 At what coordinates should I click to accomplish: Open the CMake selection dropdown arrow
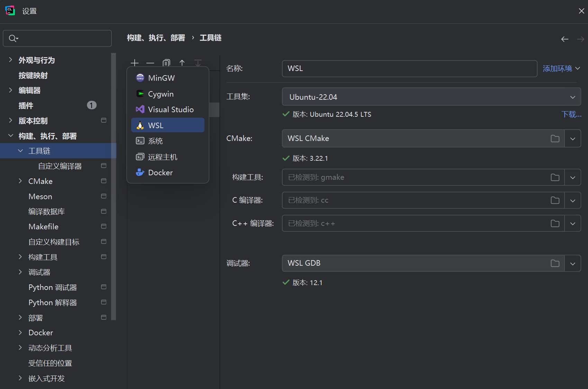click(573, 139)
